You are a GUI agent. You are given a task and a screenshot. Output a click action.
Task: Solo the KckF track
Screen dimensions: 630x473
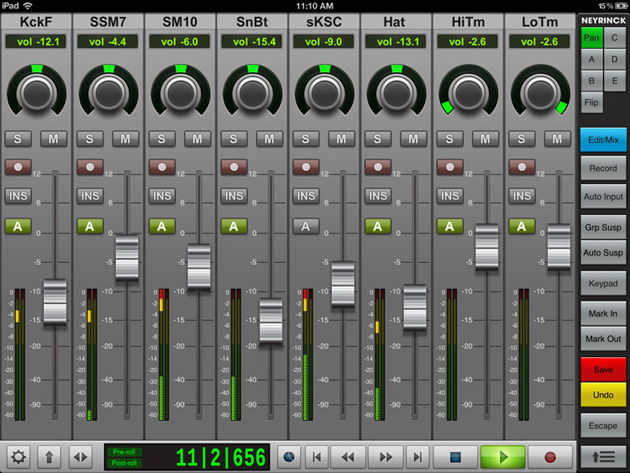point(18,139)
